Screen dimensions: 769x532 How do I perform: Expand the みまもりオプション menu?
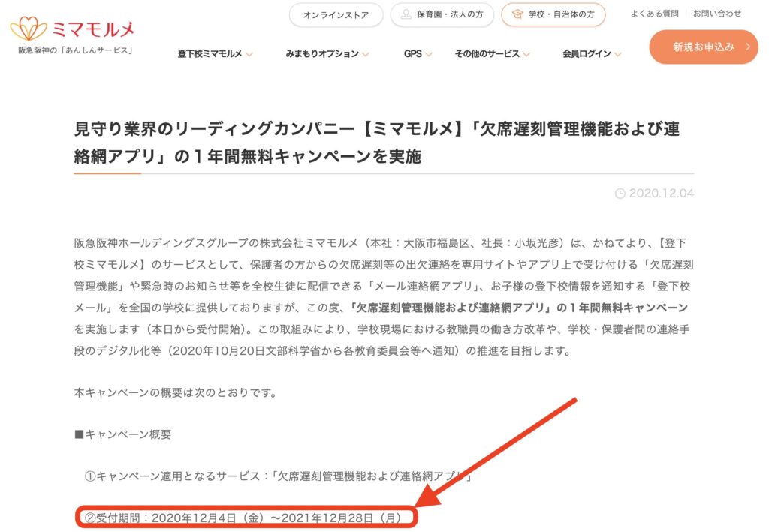[327, 54]
